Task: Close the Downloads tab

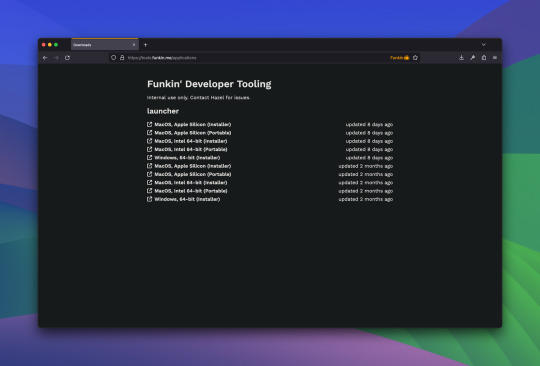Action: pyautogui.click(x=134, y=45)
